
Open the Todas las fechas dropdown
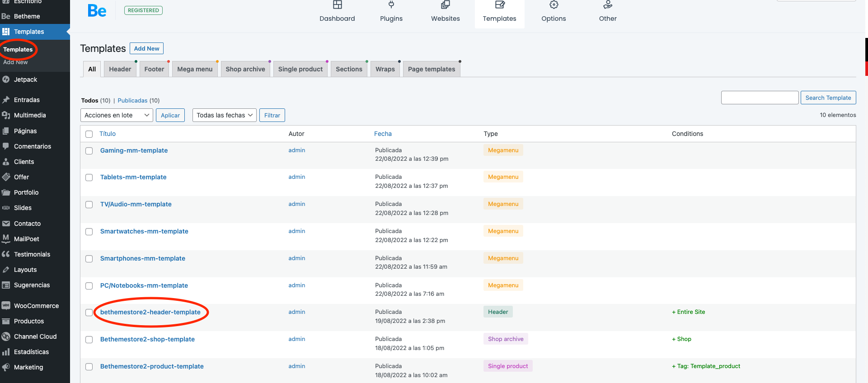pos(225,115)
